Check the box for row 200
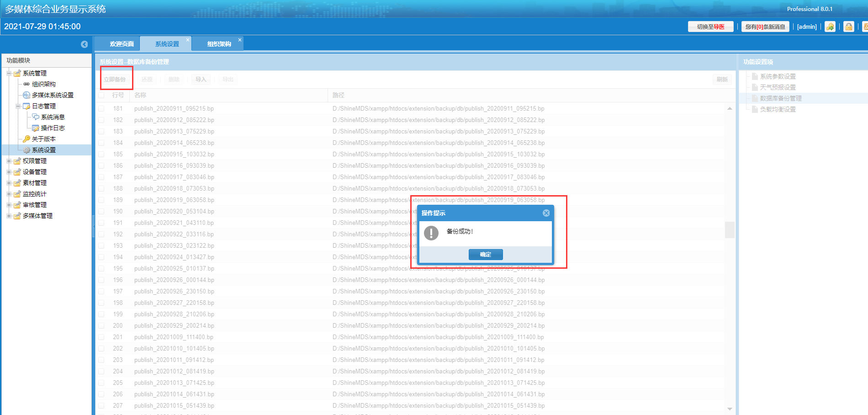Image resolution: width=868 pixels, height=415 pixels. point(101,326)
